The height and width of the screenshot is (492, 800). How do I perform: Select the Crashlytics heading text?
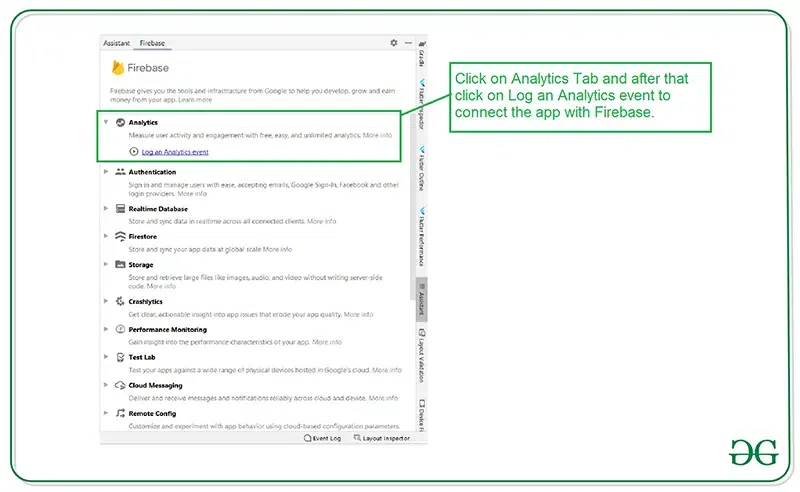[145, 302]
